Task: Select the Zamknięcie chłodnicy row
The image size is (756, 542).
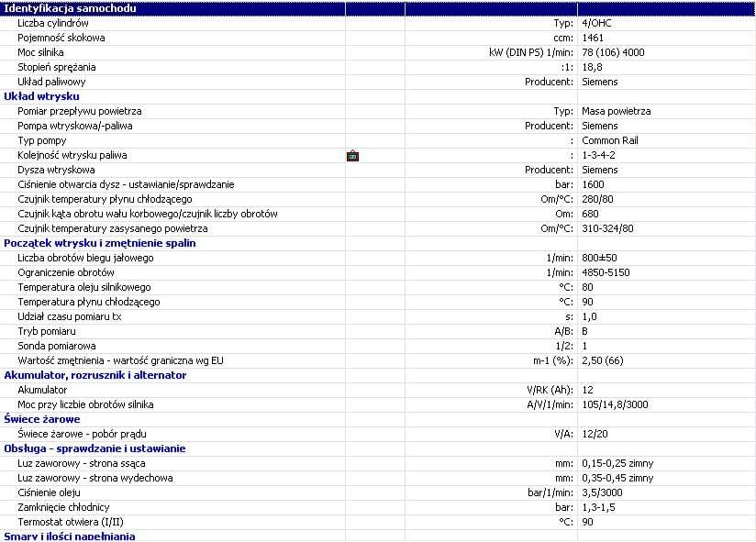Action: 378,507
